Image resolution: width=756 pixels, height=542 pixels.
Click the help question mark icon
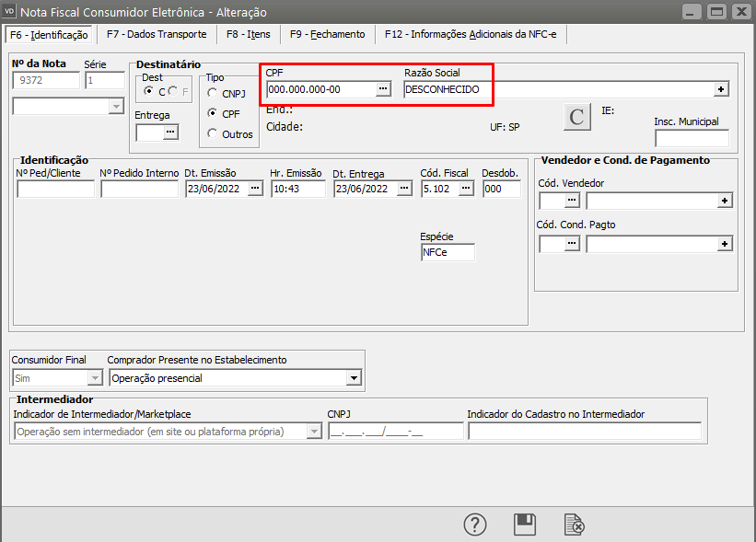point(474,525)
